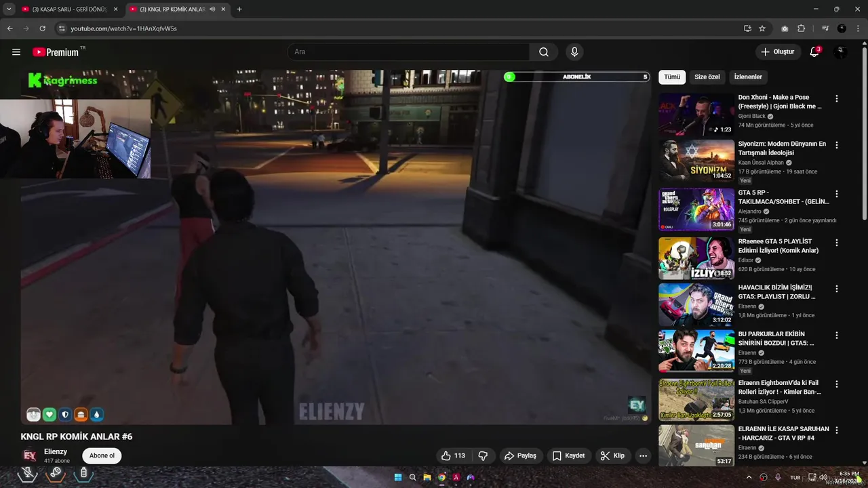Open more actions for the video
This screenshot has height=488, width=868.
coord(643,455)
